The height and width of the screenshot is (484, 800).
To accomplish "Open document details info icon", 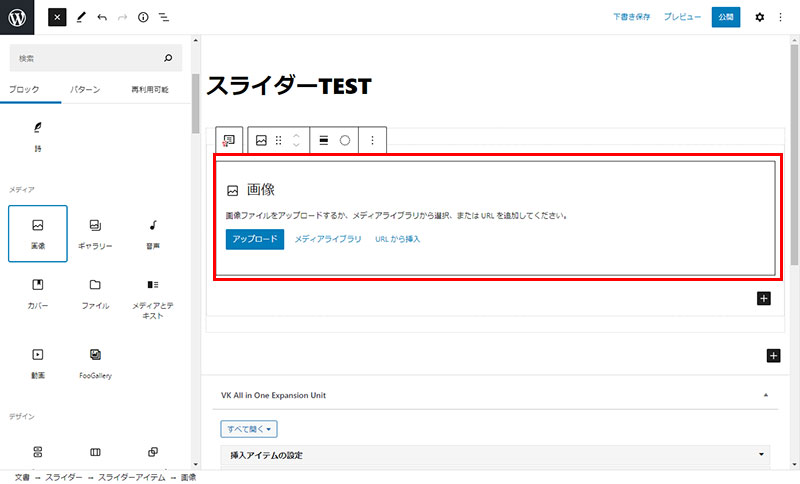I will coord(143,18).
